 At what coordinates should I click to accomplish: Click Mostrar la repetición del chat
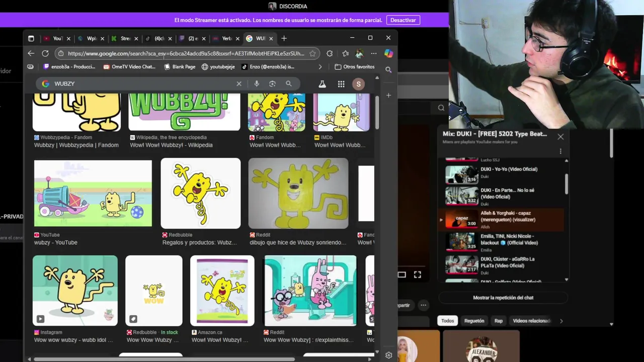[503, 298]
